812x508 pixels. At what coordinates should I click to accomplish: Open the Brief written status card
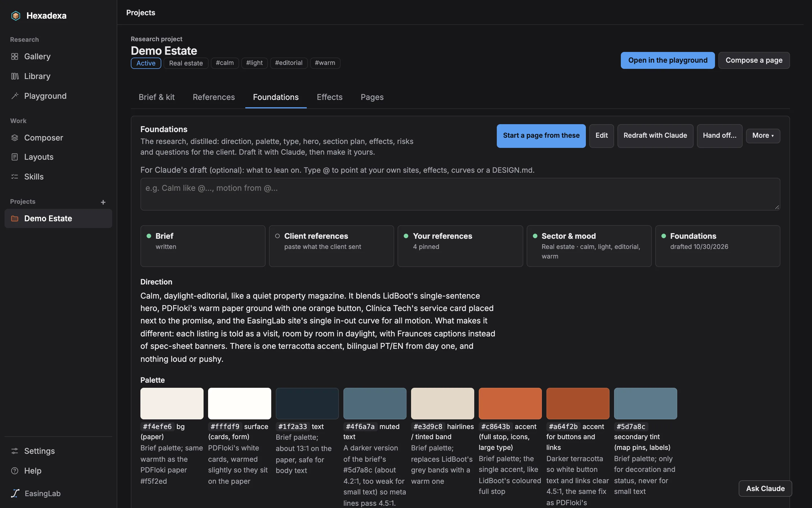tap(203, 246)
